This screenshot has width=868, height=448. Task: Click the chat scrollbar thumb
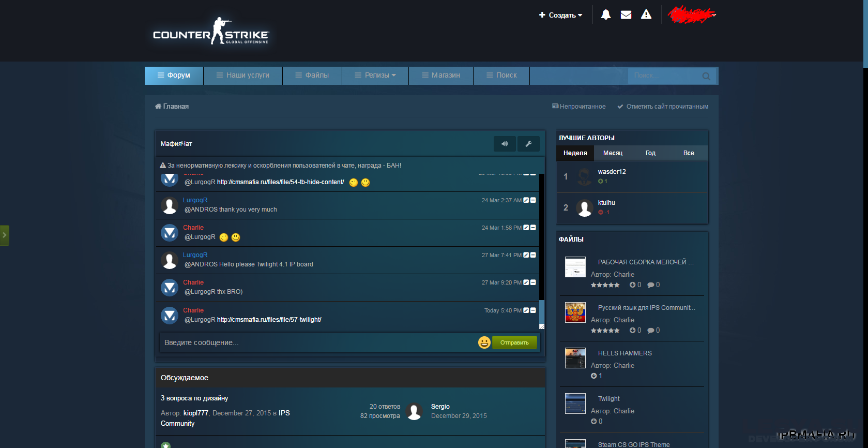pos(542,312)
